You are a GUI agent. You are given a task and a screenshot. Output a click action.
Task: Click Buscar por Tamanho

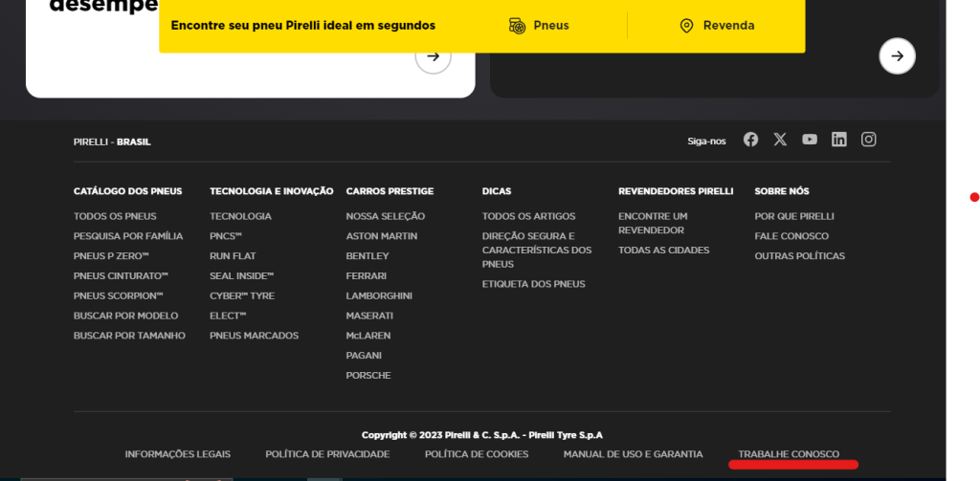coord(129,336)
